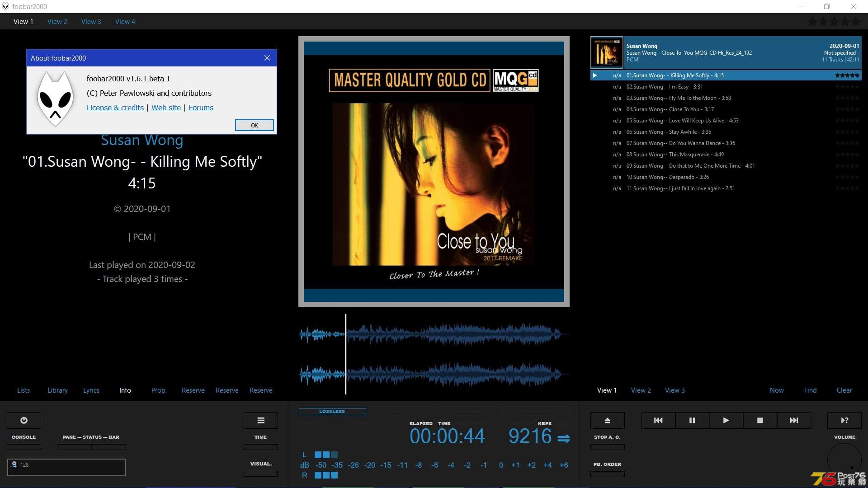The width and height of the screenshot is (868, 488).
Task: Open the hamburger menu button above TIME
Action: point(261,420)
